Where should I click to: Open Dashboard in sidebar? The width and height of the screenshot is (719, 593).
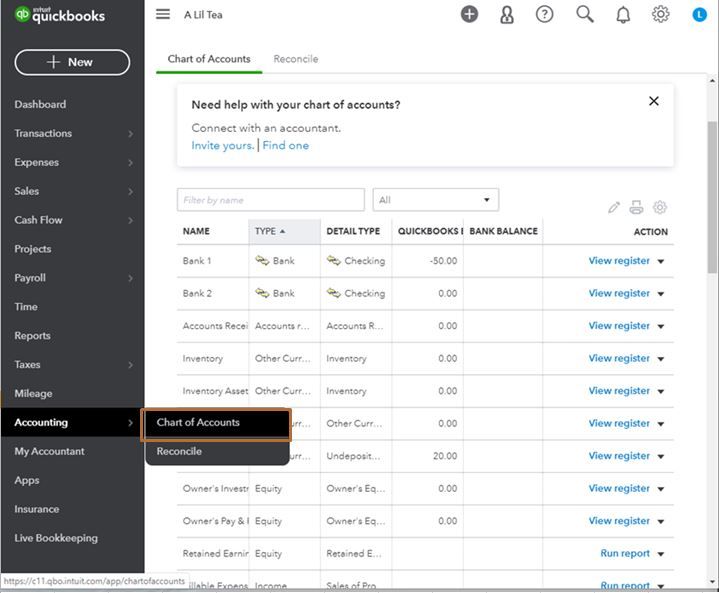[40, 105]
